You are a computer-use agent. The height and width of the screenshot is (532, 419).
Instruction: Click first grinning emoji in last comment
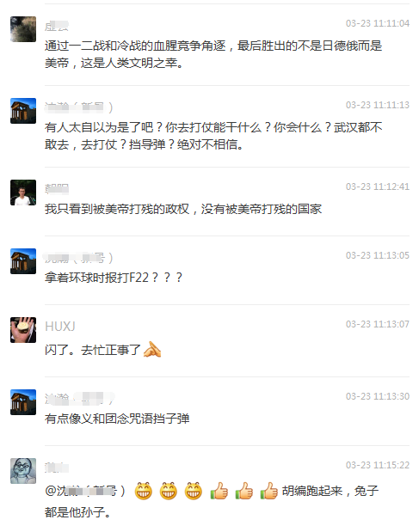tap(144, 491)
